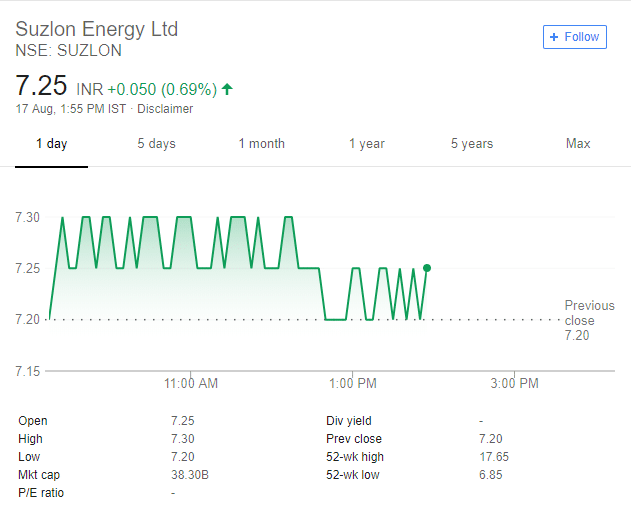Click the 7.15 y-axis label
Image resolution: width=631 pixels, height=517 pixels.
pos(27,371)
